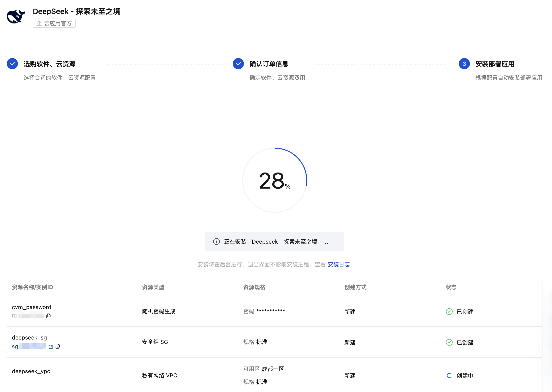Image resolution: width=552 pixels, height=392 pixels.
Task: Click step one checkmark for 选购软件、云资源
Action: pos(12,64)
